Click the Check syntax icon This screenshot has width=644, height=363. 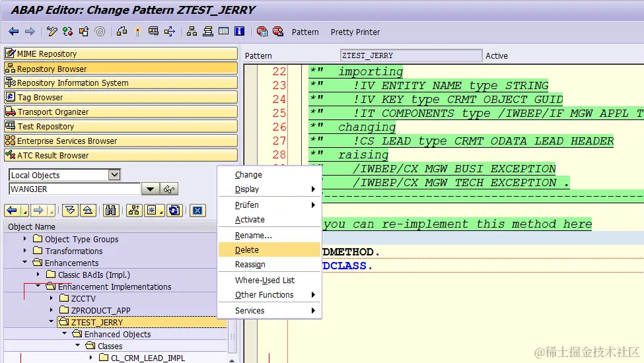coord(122,32)
